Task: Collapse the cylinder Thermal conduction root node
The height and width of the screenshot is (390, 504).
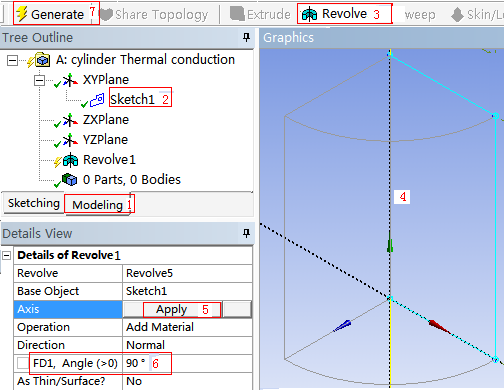Action: pyautogui.click(x=12, y=61)
